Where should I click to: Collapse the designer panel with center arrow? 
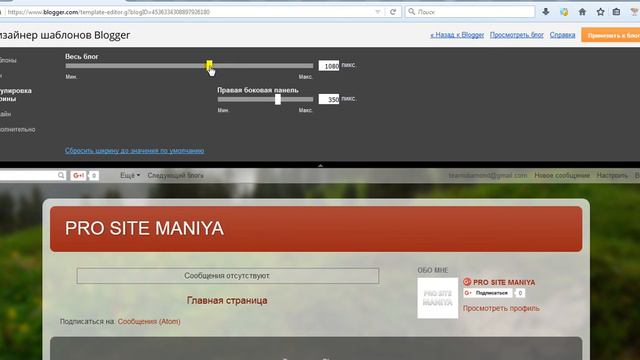coord(320,165)
